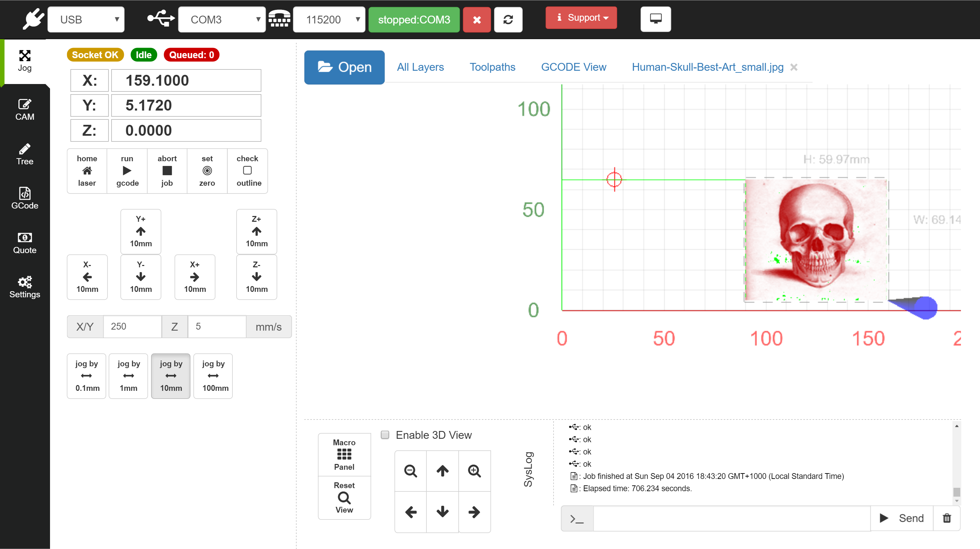The width and height of the screenshot is (980, 549).
Task: Click the red disconnect X button
Action: tap(477, 20)
